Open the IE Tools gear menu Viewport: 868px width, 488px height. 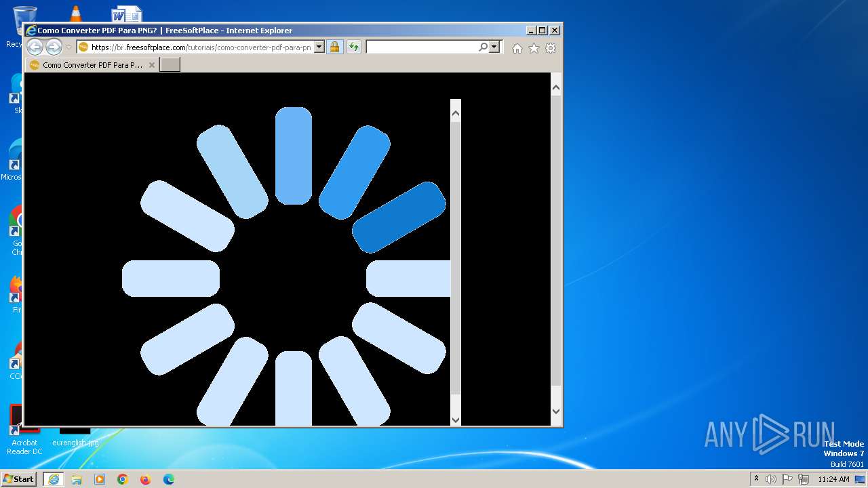pos(551,48)
